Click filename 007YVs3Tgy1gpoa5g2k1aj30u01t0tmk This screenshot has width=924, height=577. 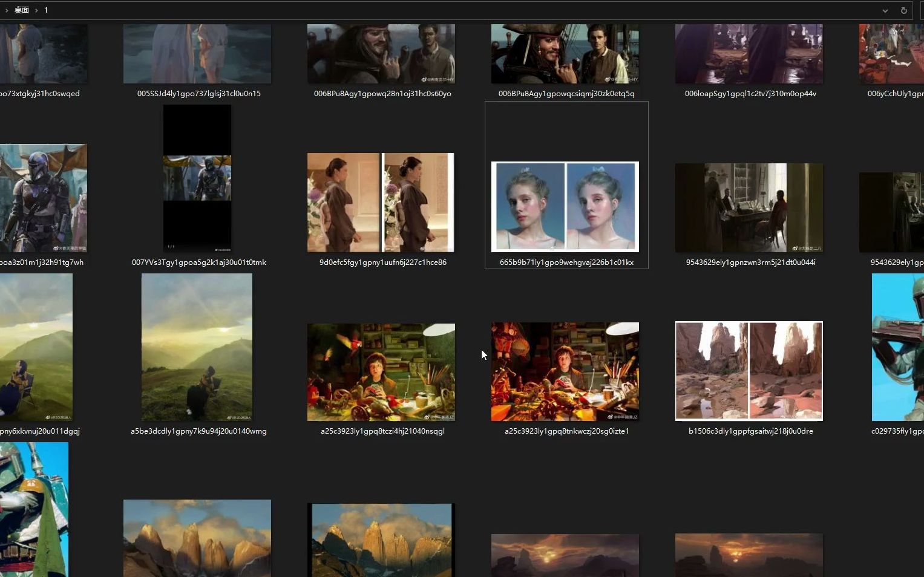[x=198, y=262]
